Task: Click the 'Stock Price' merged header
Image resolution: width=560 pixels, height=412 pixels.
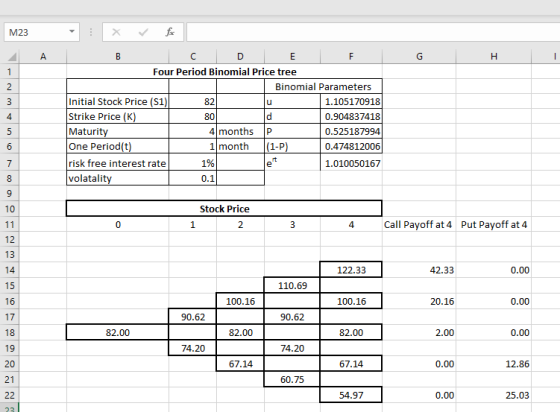Action: [x=224, y=208]
